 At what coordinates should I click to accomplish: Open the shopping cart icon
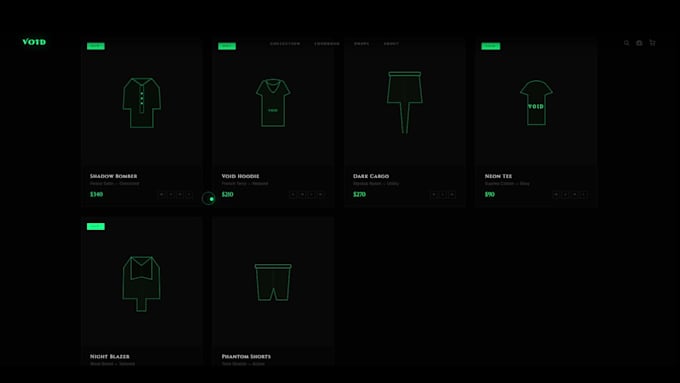[x=652, y=43]
